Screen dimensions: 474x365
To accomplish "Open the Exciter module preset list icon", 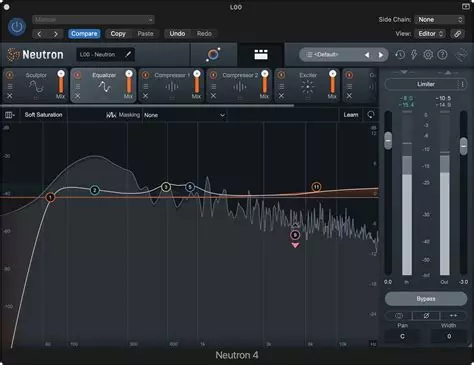I will [281, 86].
